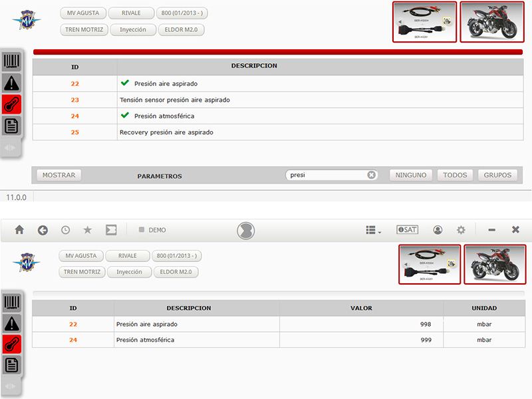Image resolution: width=532 pixels, height=399 pixels.
Task: Select the warning triangle sidebar icon in upper panel
Action: tap(12, 82)
